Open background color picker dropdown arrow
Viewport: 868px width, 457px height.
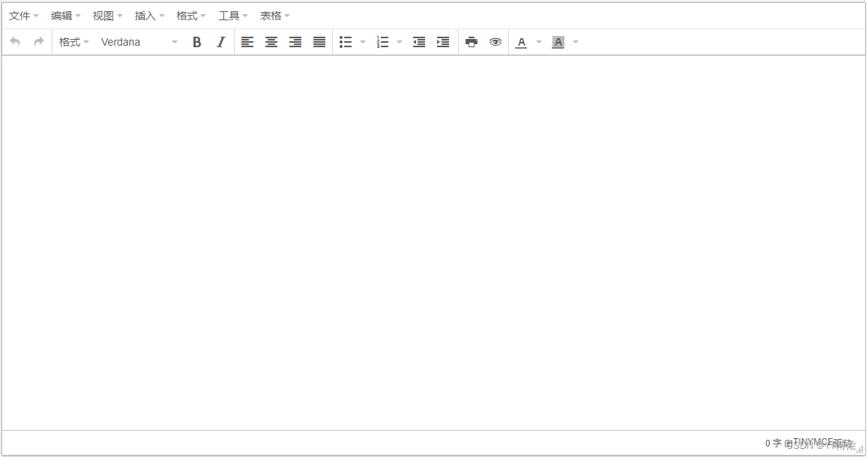pyautogui.click(x=575, y=42)
